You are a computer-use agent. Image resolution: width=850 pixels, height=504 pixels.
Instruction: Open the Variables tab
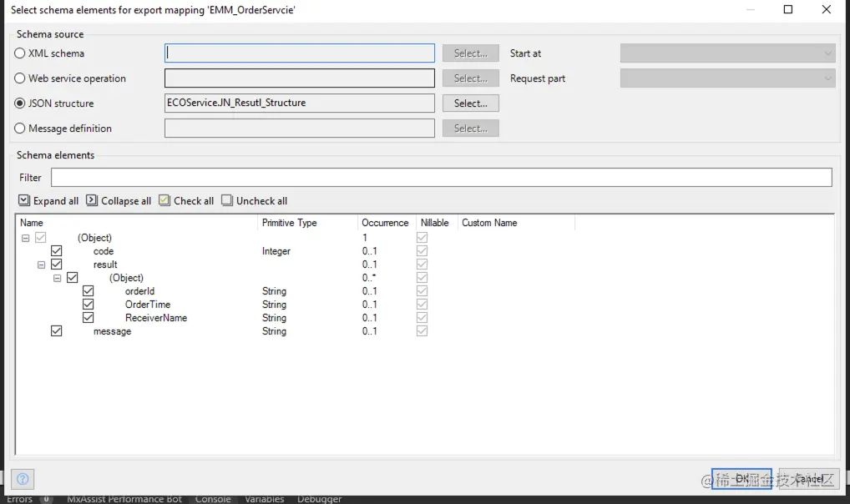pyautogui.click(x=264, y=499)
